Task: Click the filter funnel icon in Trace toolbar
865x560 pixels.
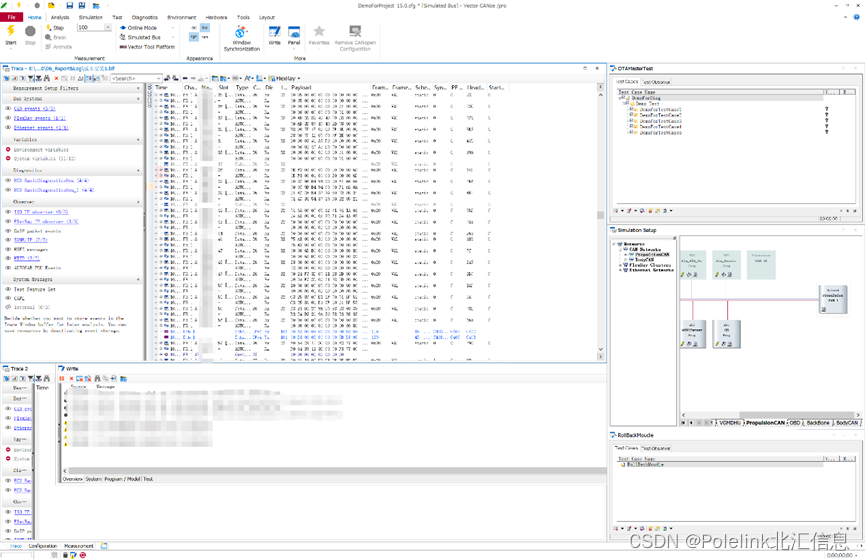Action: tap(31, 78)
